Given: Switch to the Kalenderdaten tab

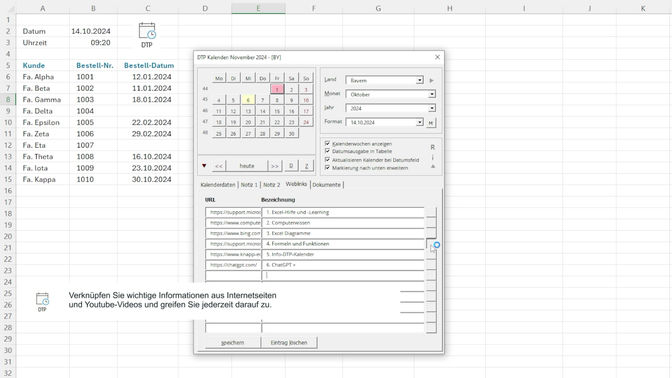Looking at the screenshot, I should (x=218, y=185).
